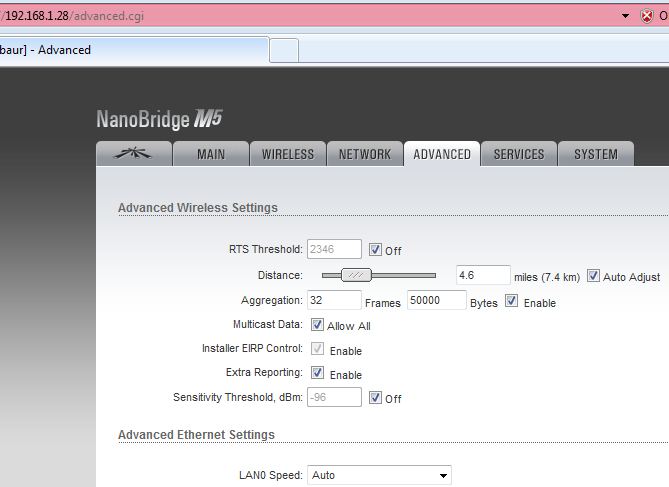Image resolution: width=669 pixels, height=487 pixels.
Task: Click the Sensitivity Threshold dBm input field
Action: tap(334, 397)
